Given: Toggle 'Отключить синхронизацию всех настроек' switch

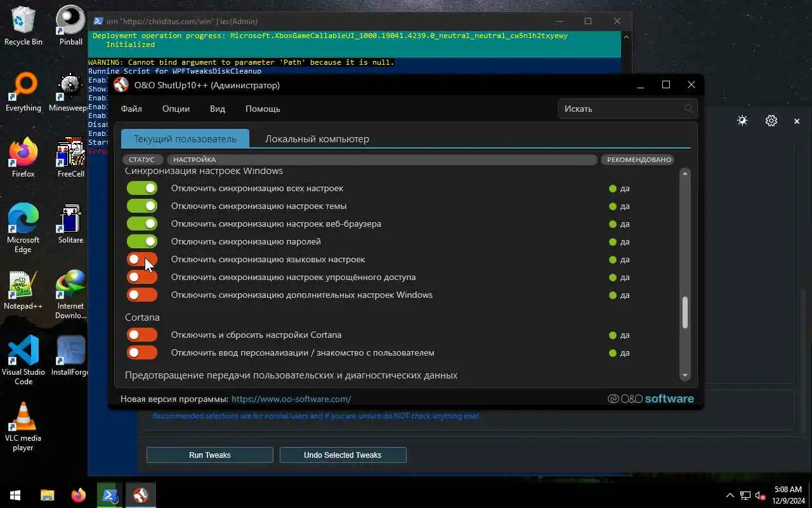Looking at the screenshot, I should [x=142, y=188].
